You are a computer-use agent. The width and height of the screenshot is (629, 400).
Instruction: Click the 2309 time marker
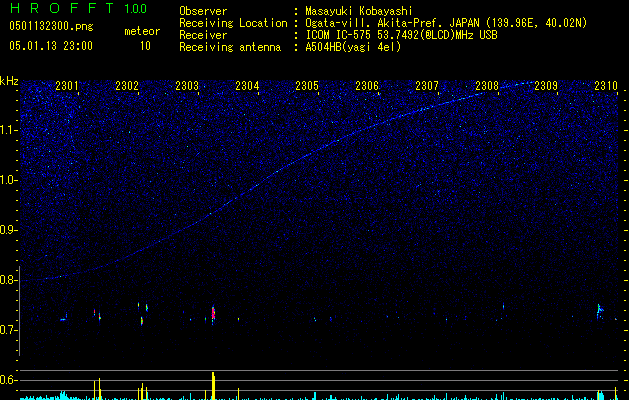point(546,86)
